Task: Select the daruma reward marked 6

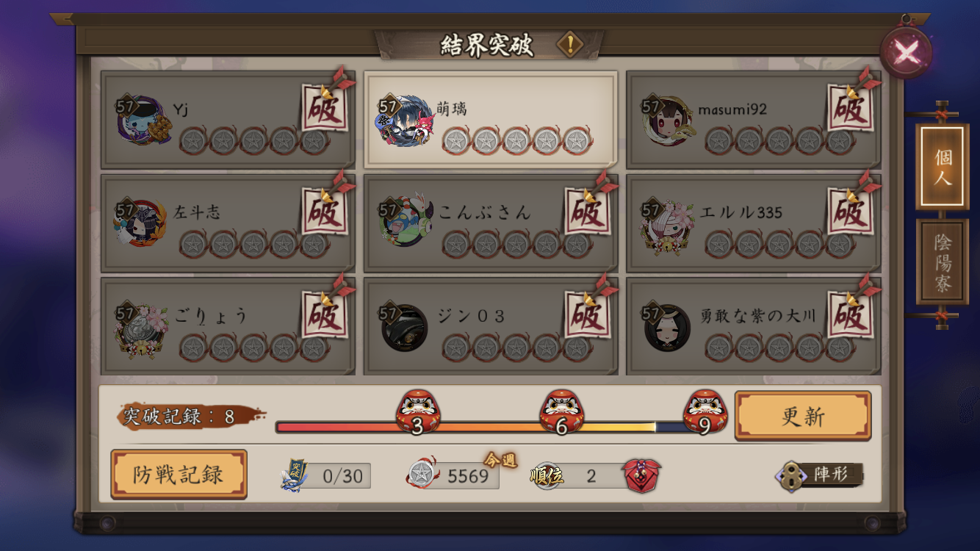Action: coord(561,412)
